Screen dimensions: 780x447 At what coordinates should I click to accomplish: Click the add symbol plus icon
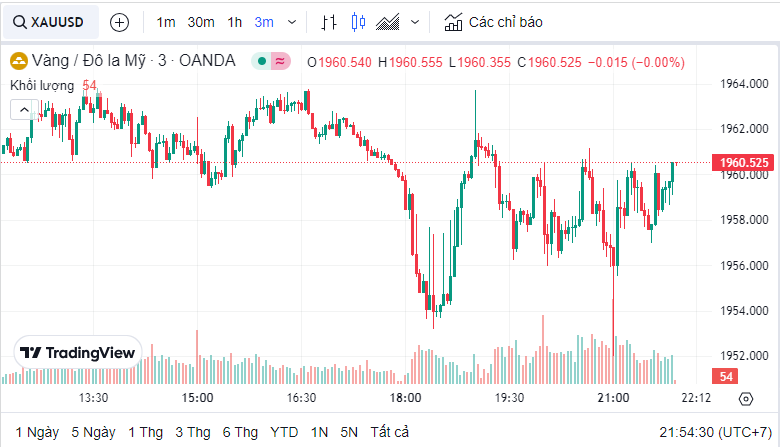tap(119, 21)
